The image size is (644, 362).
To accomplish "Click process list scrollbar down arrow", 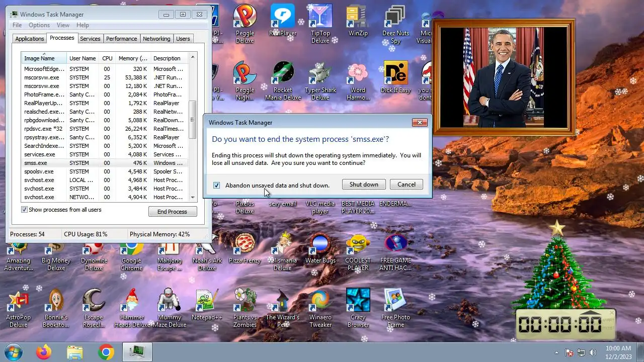I will (192, 198).
